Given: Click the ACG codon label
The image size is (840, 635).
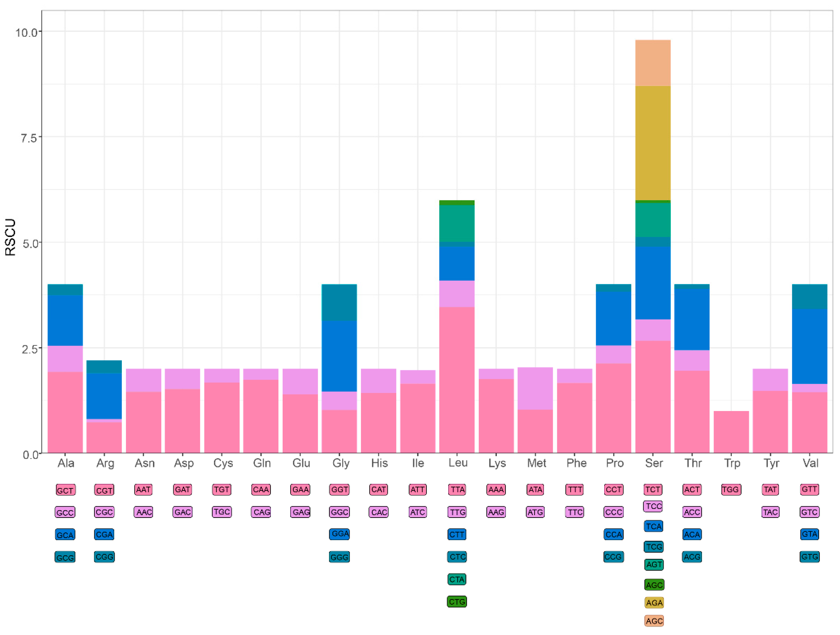Looking at the screenshot, I should click(692, 557).
